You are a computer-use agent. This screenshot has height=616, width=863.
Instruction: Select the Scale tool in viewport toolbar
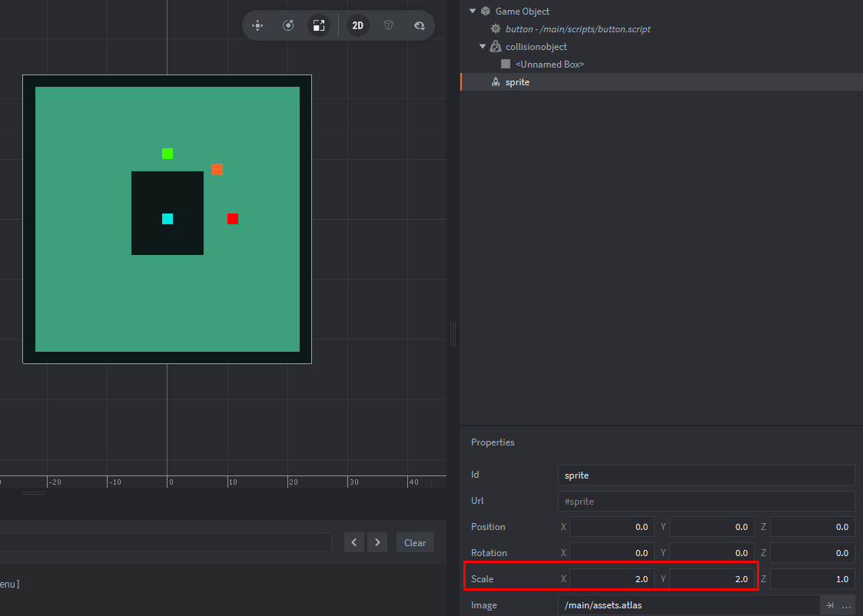(318, 25)
